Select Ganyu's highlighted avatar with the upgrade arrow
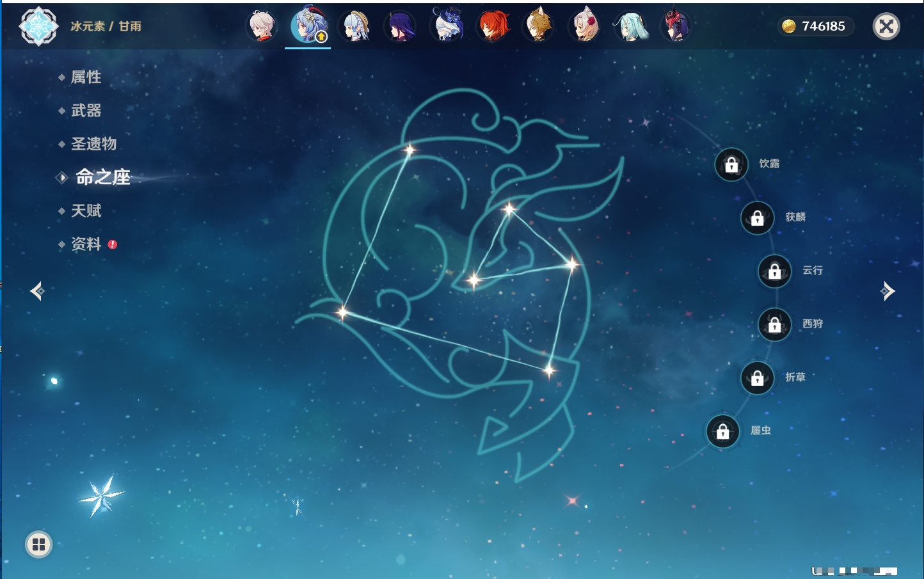This screenshot has height=579, width=924. point(308,26)
